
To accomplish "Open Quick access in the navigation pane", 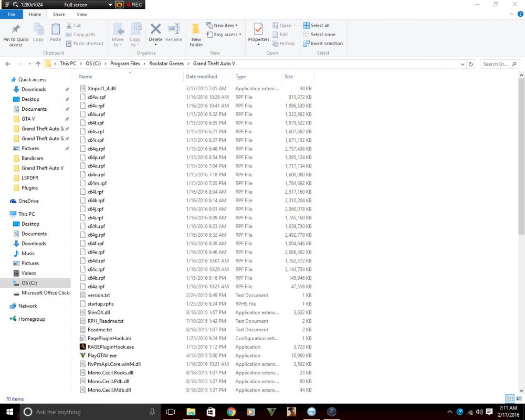I will (x=32, y=80).
